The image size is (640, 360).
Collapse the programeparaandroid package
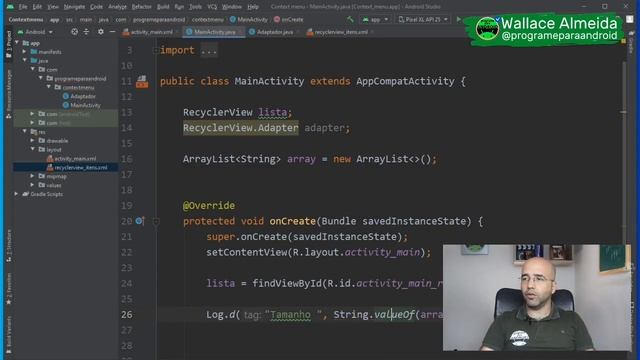(x=41, y=78)
